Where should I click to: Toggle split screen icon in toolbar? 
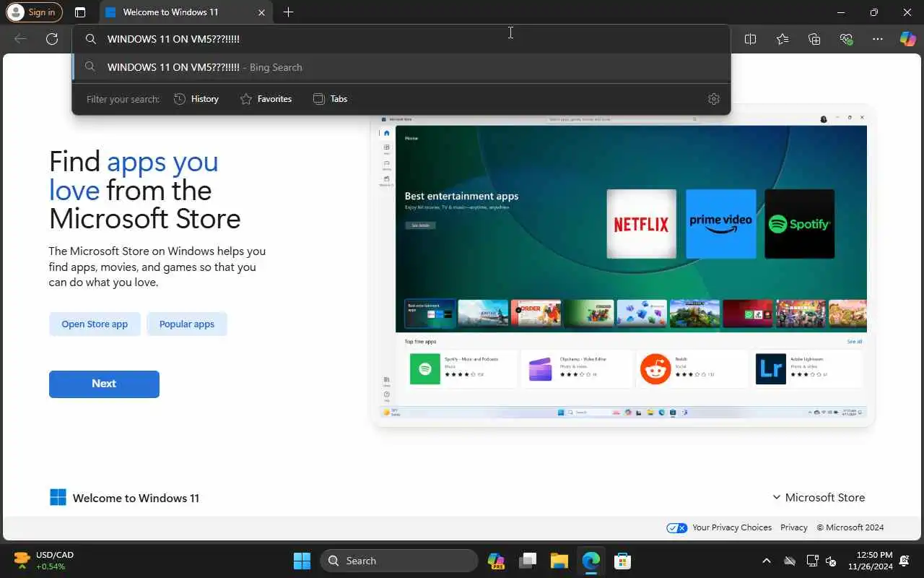click(x=750, y=39)
